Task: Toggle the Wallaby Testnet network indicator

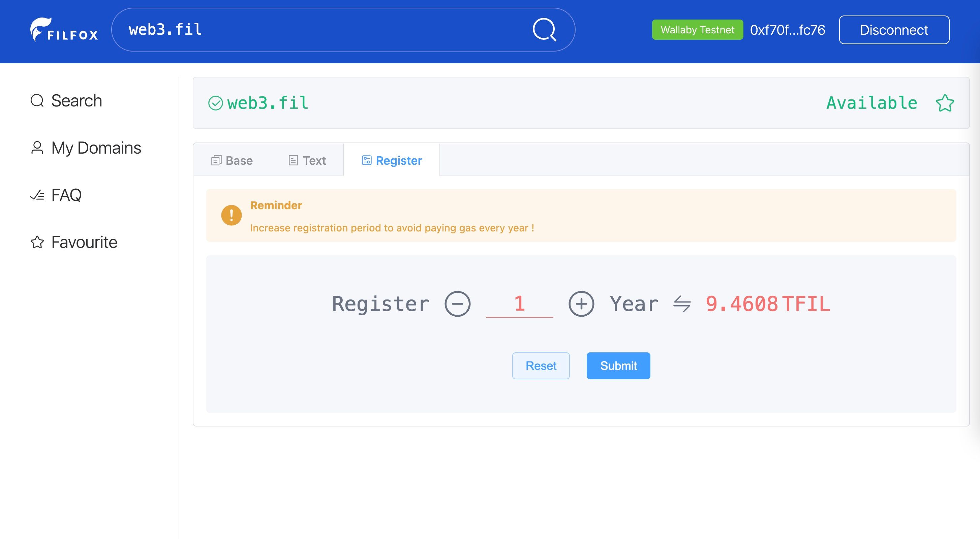Action: [697, 29]
